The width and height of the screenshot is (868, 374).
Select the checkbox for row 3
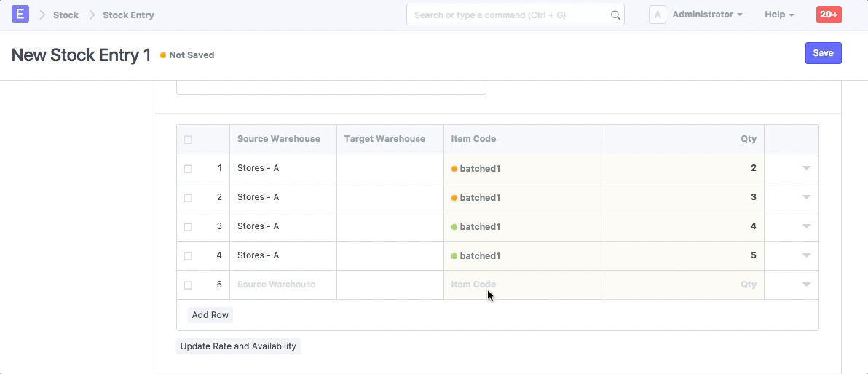click(188, 227)
